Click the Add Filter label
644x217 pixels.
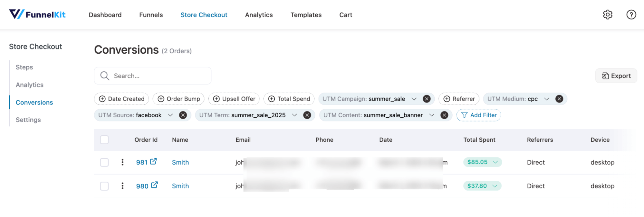[x=484, y=115]
